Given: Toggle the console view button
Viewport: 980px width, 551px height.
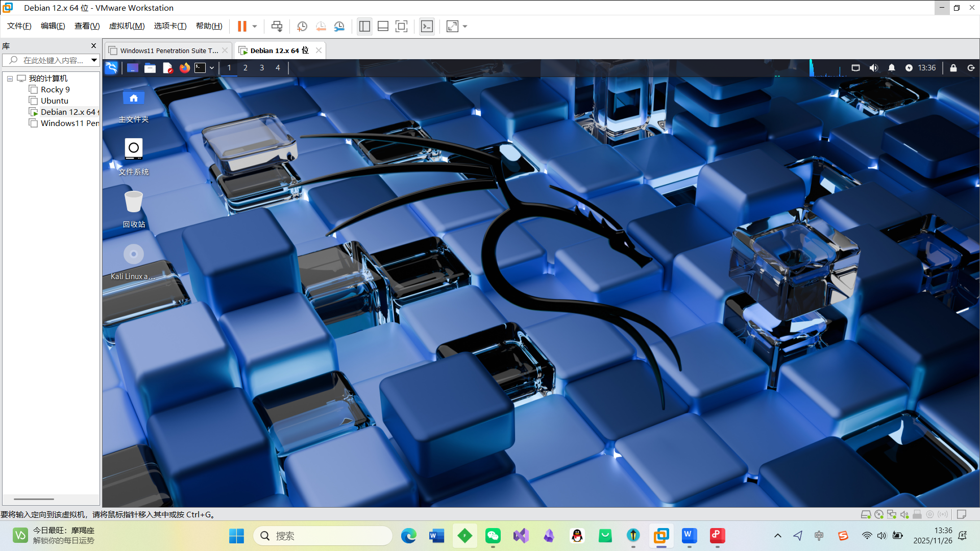Looking at the screenshot, I should (x=427, y=26).
